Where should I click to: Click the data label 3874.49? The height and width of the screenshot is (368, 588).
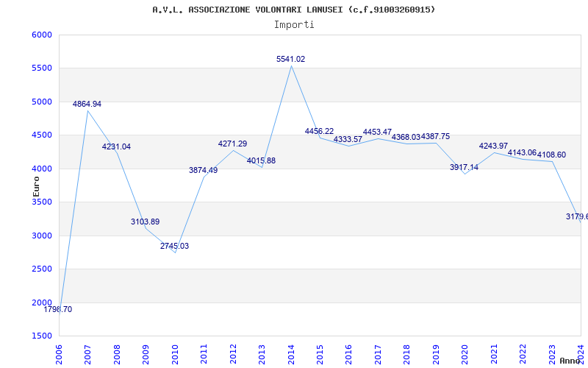click(x=204, y=170)
